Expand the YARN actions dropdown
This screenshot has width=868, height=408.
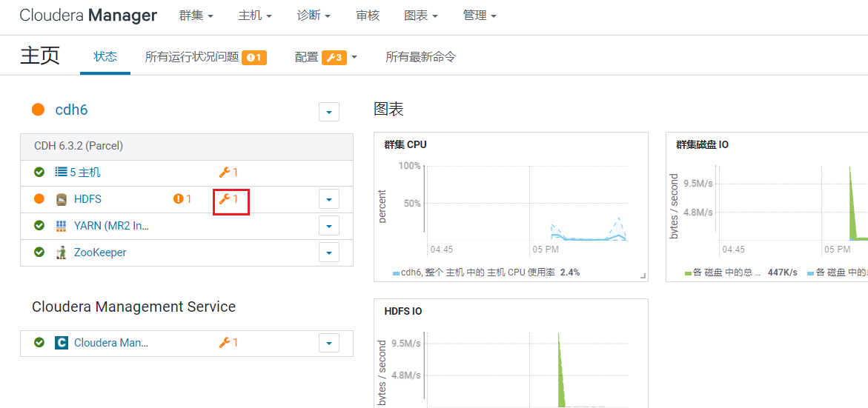[329, 226]
